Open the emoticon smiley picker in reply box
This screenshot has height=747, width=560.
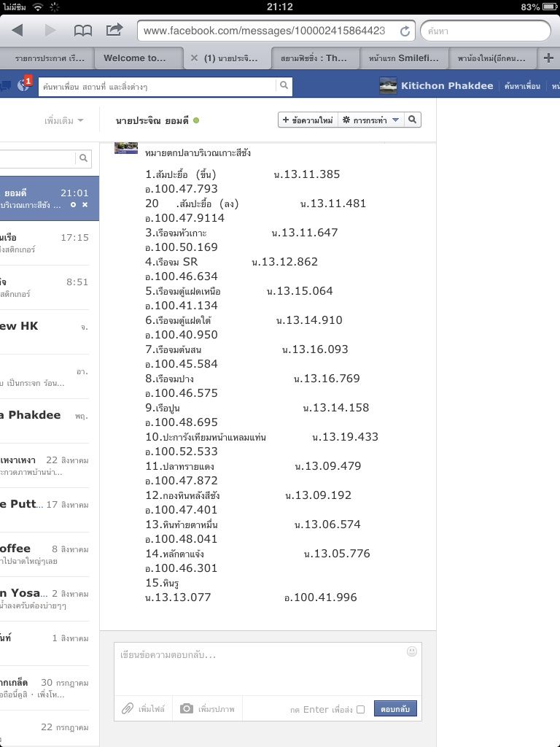tap(412, 651)
